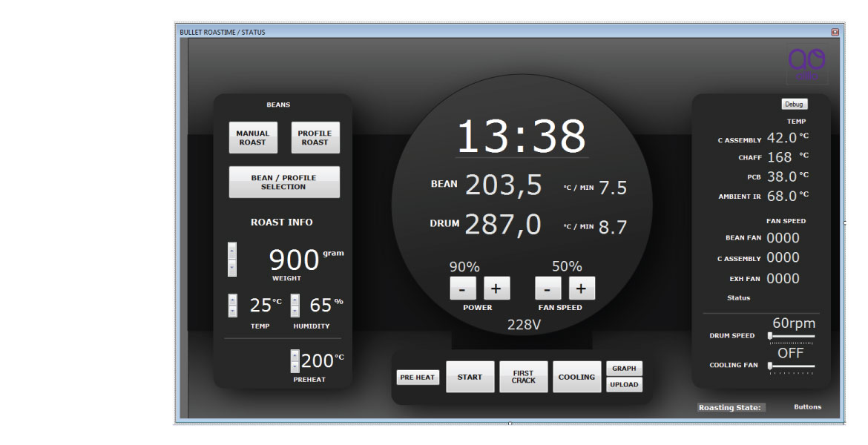
Task: Start the roast
Action: (470, 377)
